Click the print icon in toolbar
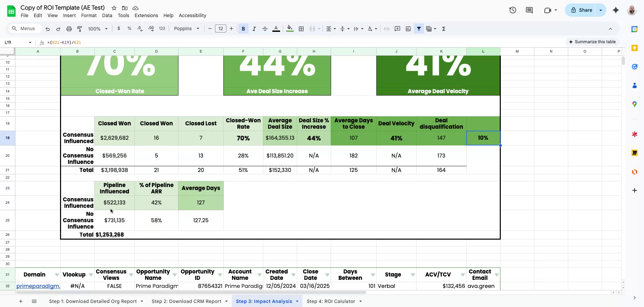Viewport: 644px width, 307px height. (69, 29)
